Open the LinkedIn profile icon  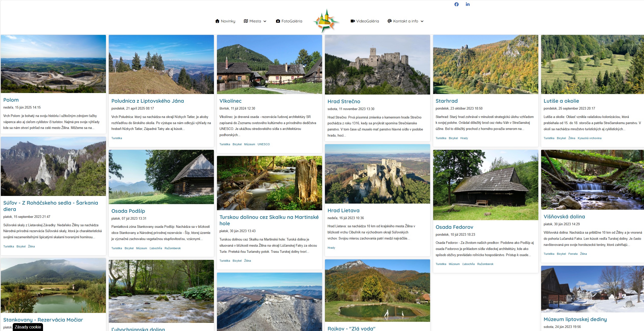coord(468,4)
